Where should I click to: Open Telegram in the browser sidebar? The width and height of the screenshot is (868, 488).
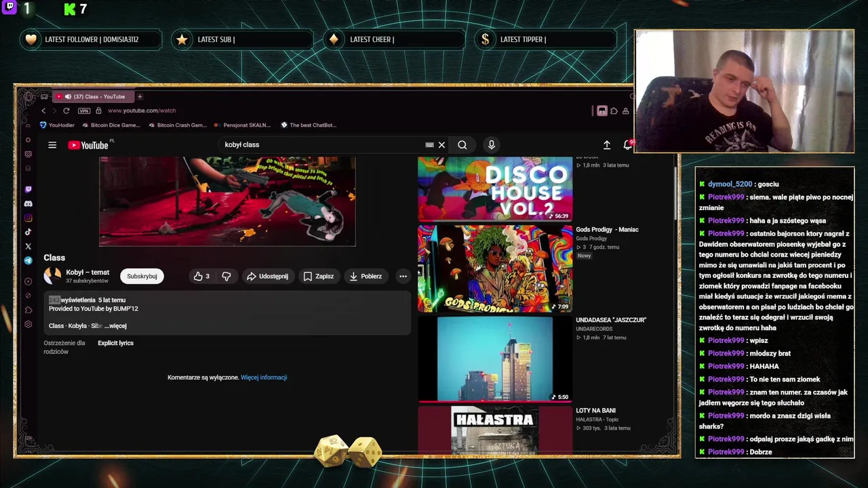click(28, 260)
